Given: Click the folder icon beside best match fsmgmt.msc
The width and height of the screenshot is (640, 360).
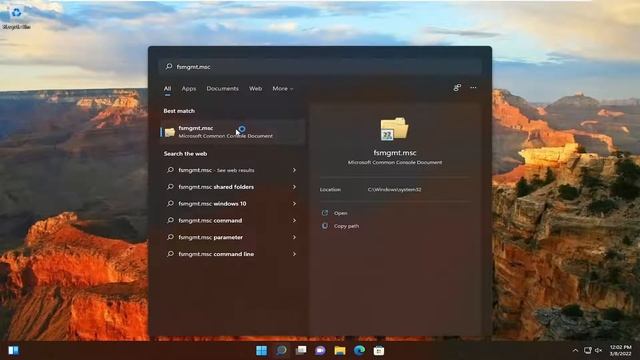Looking at the screenshot, I should point(169,132).
